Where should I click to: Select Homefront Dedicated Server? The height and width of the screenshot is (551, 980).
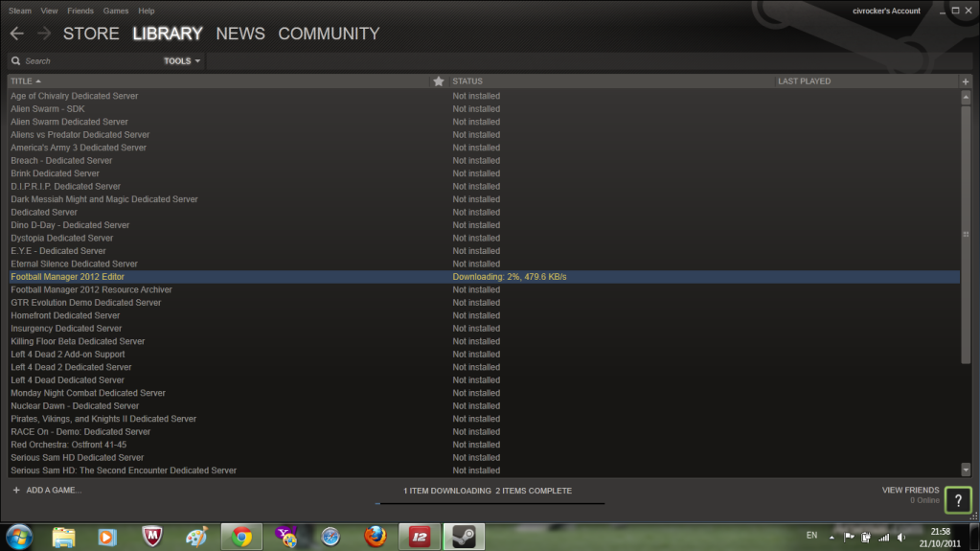[65, 315]
